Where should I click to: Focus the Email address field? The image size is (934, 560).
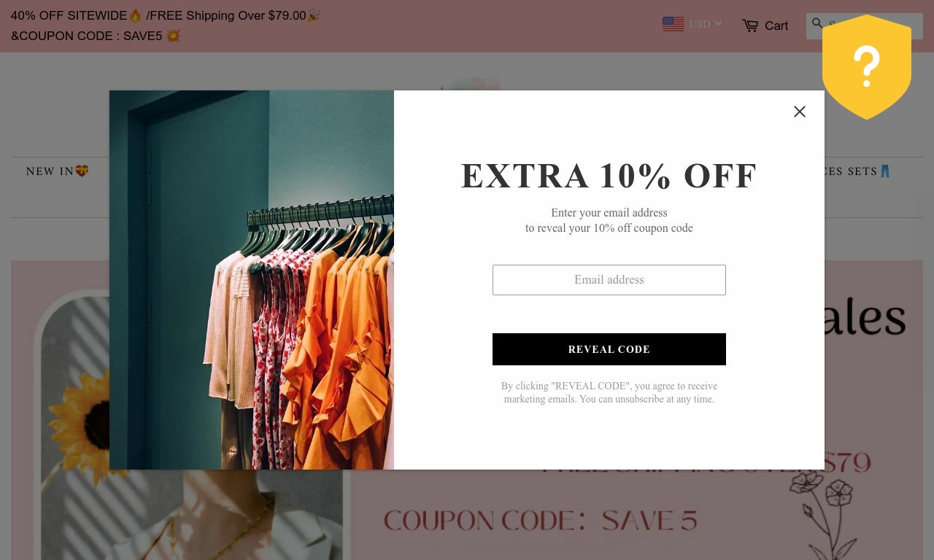609,280
